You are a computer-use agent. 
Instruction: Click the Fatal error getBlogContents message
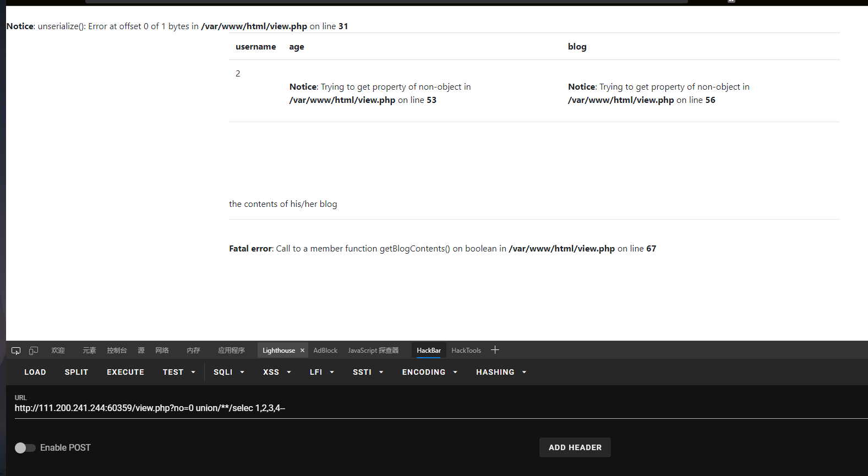click(443, 249)
